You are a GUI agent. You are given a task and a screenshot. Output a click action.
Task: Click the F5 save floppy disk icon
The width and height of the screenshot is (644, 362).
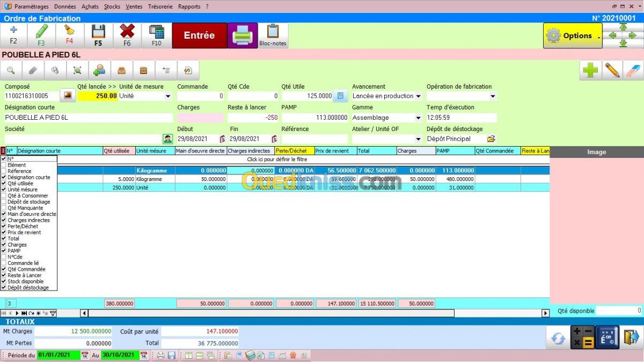coord(98,35)
